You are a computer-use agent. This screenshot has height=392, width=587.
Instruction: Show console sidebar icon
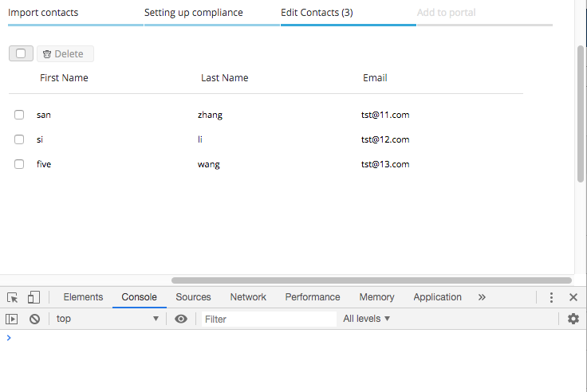click(x=12, y=319)
